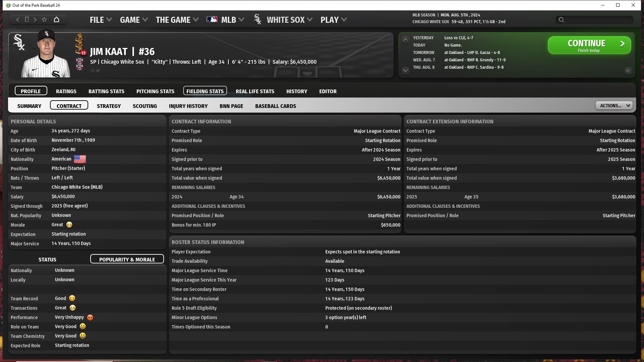Open the Actions dropdown

614,106
